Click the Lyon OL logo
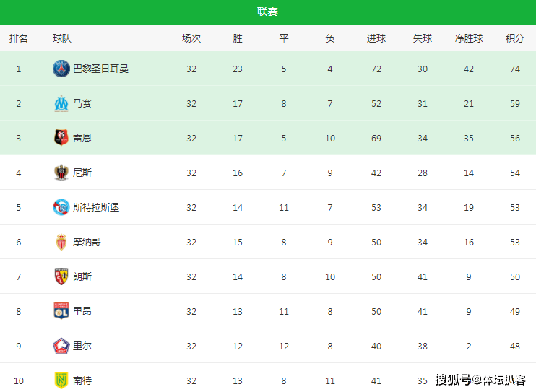This screenshot has height=392, width=536. (x=61, y=311)
